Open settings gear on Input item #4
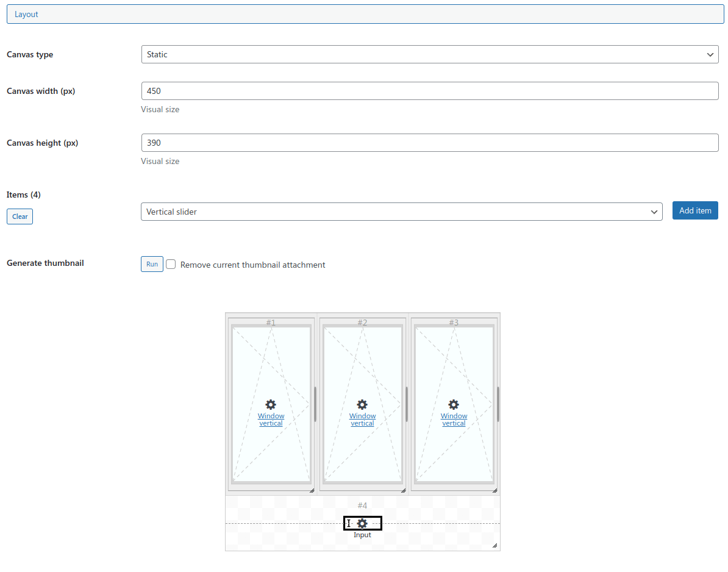 (x=362, y=524)
